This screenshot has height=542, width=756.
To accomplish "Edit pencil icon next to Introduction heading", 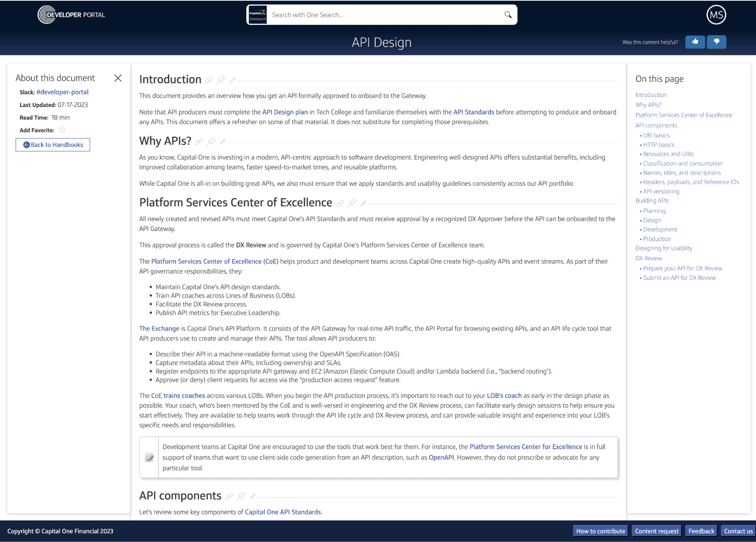I will click(232, 80).
